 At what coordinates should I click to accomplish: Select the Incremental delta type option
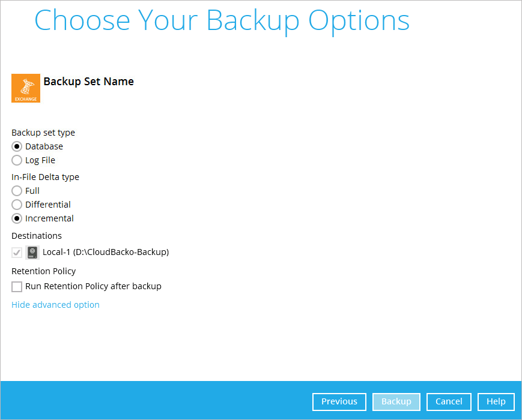(x=17, y=218)
